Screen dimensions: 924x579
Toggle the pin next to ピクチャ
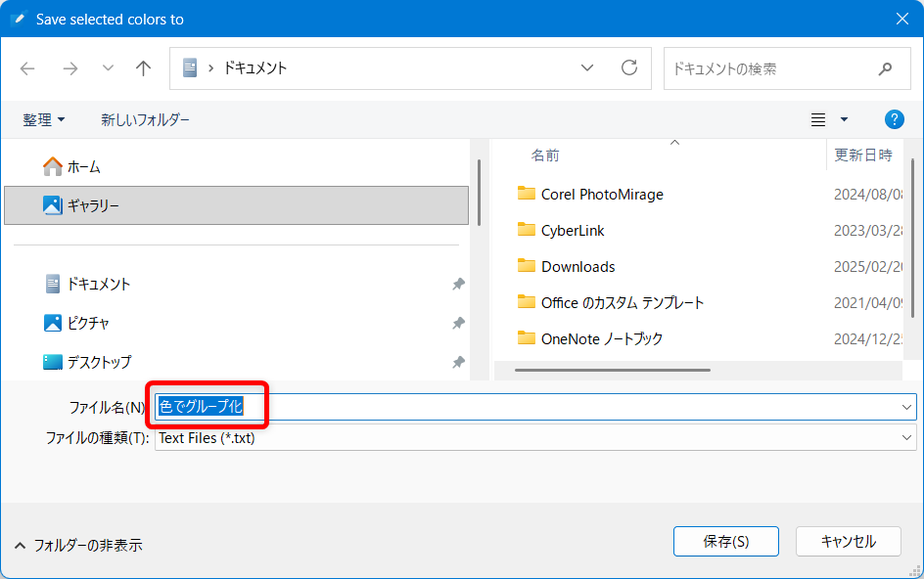tap(458, 320)
